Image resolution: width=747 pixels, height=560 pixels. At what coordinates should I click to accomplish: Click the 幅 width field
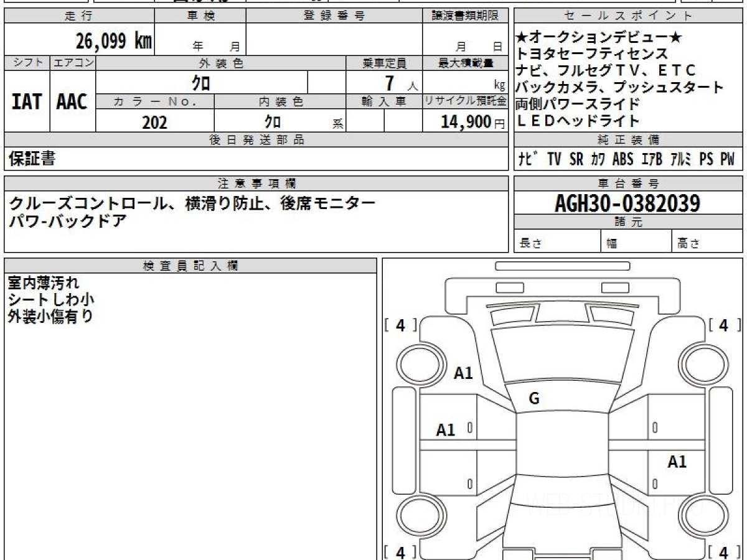point(636,241)
